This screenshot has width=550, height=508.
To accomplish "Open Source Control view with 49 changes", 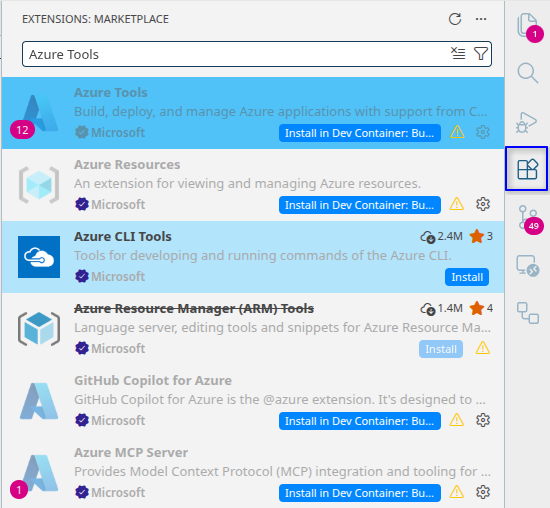I will point(530,219).
